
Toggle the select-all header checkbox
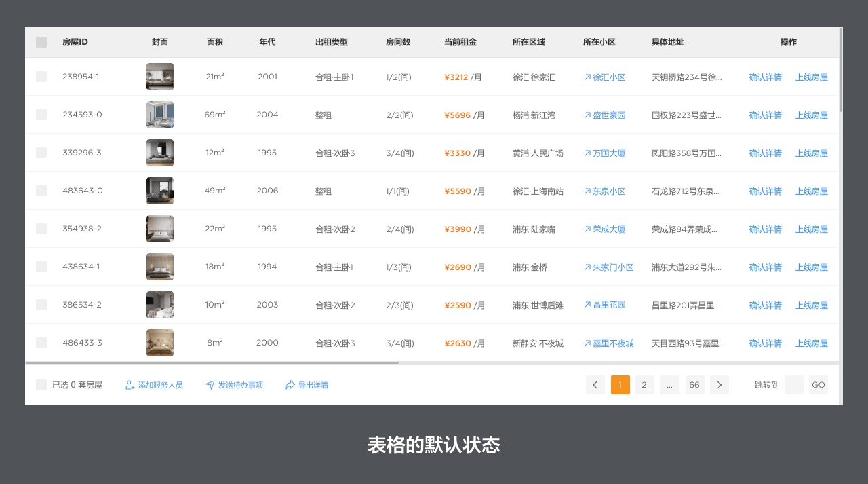coord(41,42)
